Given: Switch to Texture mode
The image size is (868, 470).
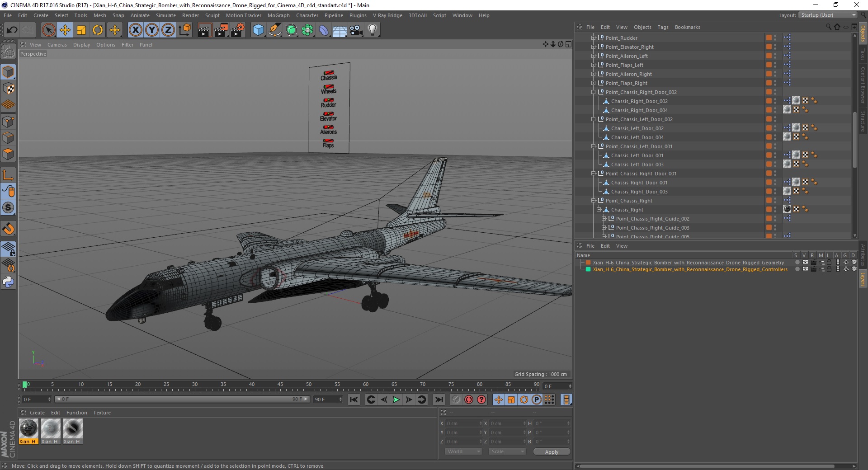Looking at the screenshot, I should [8, 89].
